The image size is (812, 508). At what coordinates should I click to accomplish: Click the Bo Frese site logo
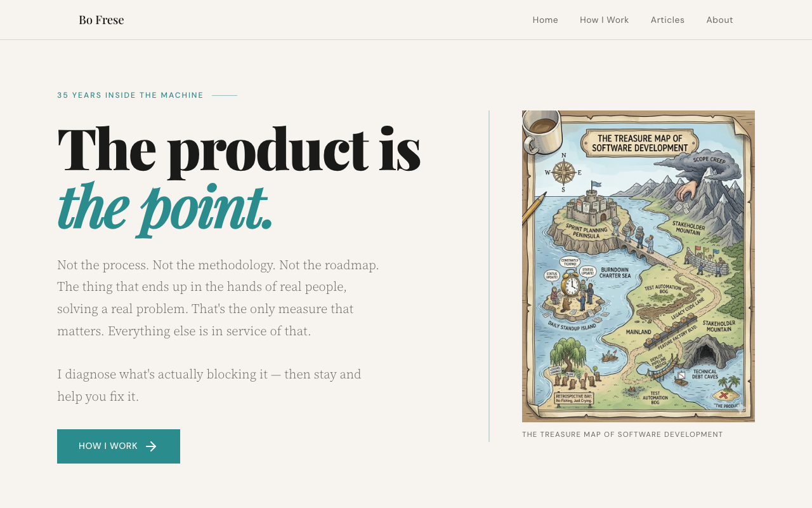click(x=101, y=19)
